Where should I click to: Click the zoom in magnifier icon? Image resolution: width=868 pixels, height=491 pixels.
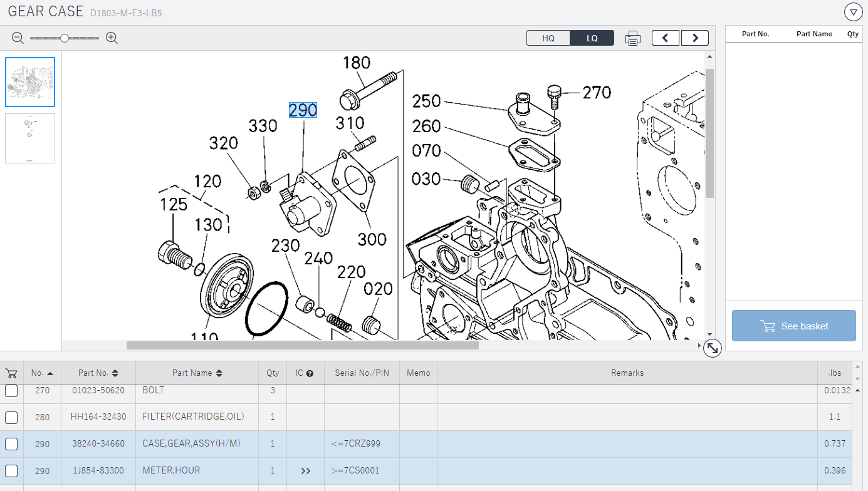[112, 38]
